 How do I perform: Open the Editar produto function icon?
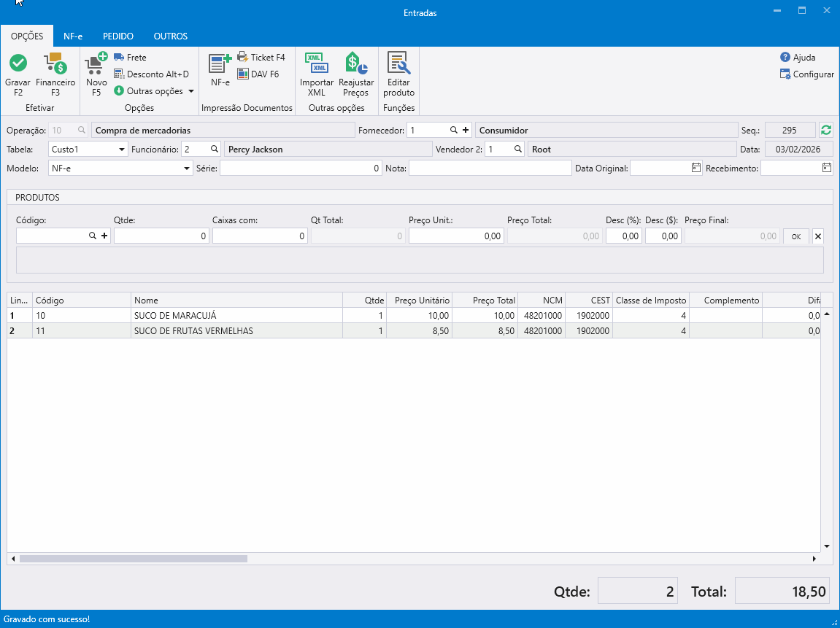(399, 64)
